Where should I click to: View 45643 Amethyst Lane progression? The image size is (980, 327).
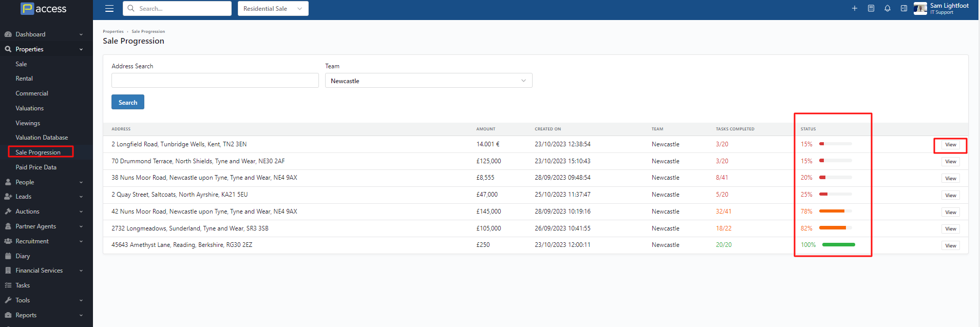point(951,246)
